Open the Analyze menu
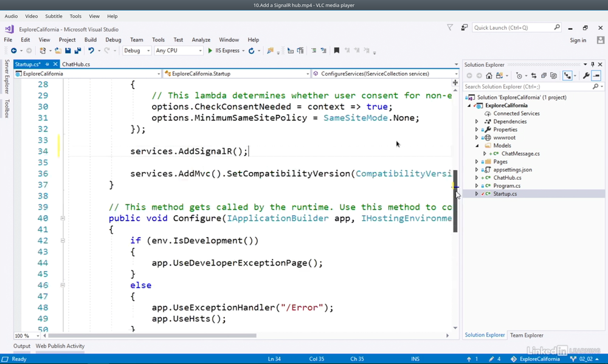 [201, 40]
